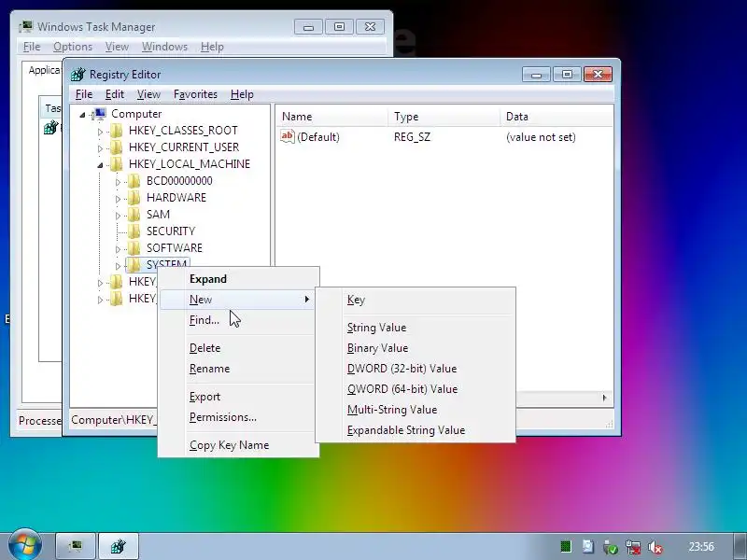Create new Binary Value

point(416,348)
